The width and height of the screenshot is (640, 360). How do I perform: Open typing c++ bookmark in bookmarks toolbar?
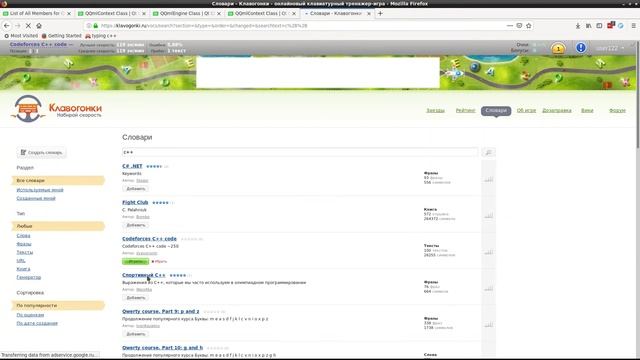pos(100,36)
